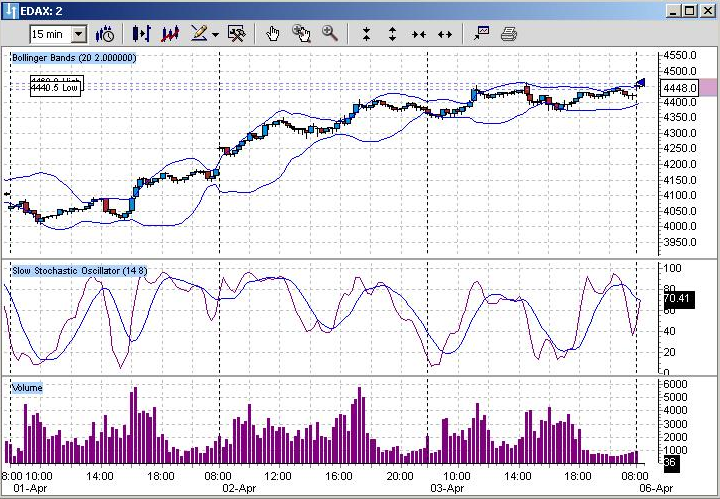The image size is (720, 499).
Task: Click the printer icon
Action: [509, 34]
